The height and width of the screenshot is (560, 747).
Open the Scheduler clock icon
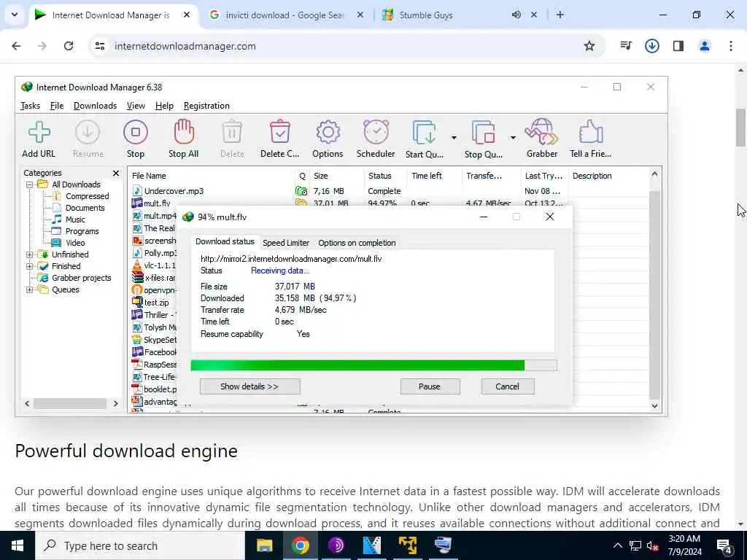click(x=376, y=133)
